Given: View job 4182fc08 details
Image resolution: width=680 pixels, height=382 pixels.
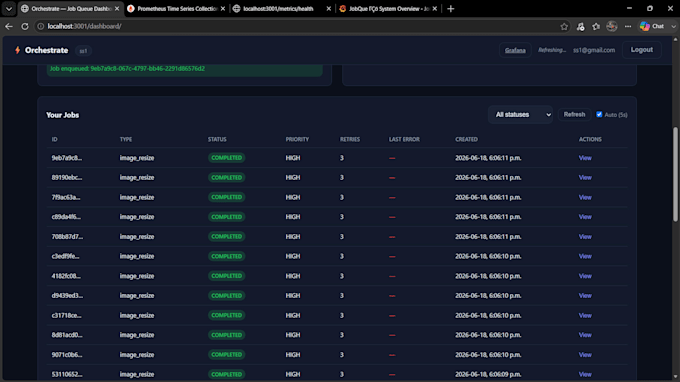Looking at the screenshot, I should [x=585, y=276].
